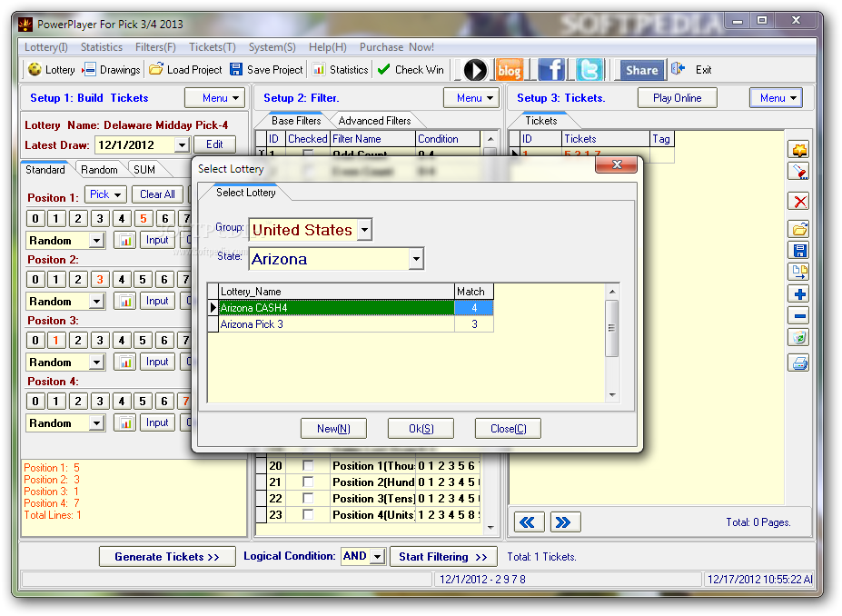This screenshot has width=842, height=616.
Task: Open the Lottery(I) menu
Action: (x=46, y=47)
